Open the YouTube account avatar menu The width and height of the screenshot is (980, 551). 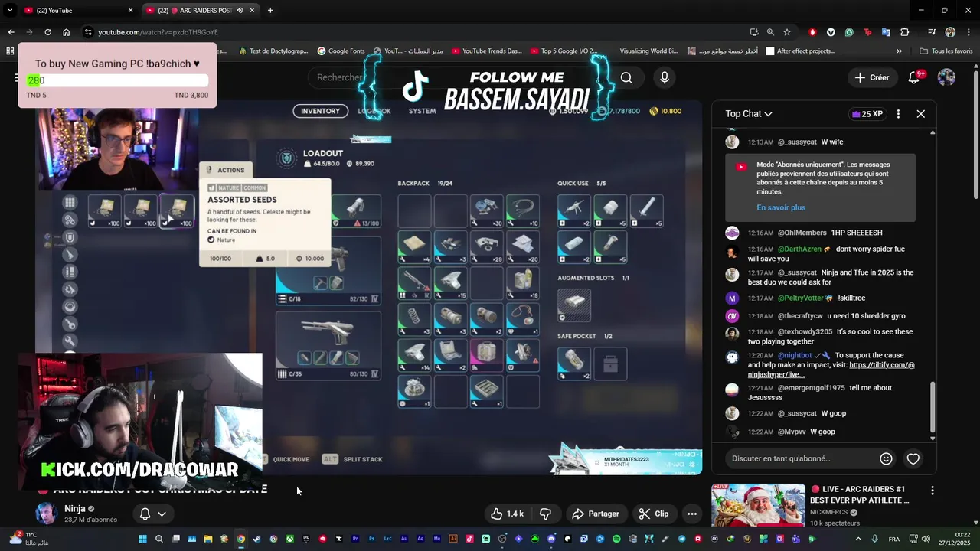pos(946,77)
